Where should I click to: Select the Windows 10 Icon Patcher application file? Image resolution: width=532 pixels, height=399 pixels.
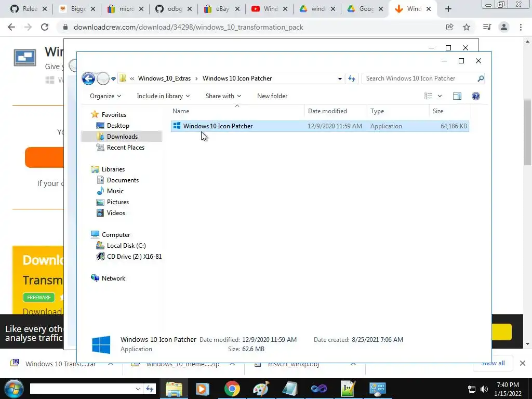click(320, 126)
